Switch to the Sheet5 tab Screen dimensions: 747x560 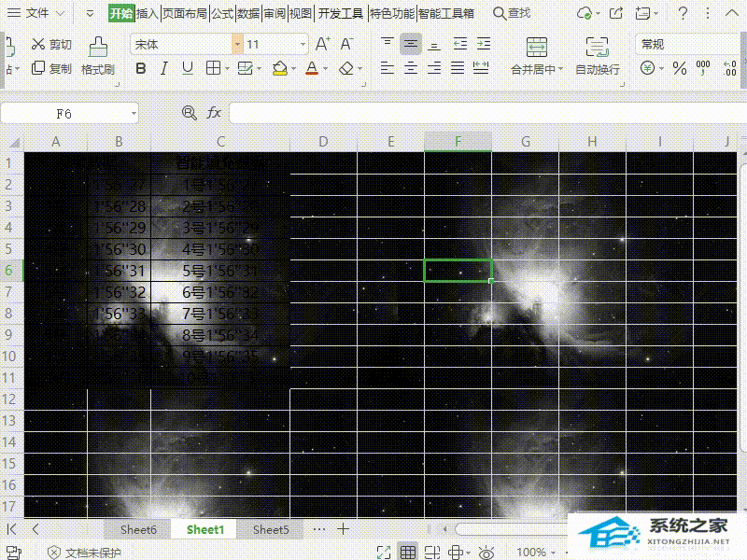tap(271, 529)
